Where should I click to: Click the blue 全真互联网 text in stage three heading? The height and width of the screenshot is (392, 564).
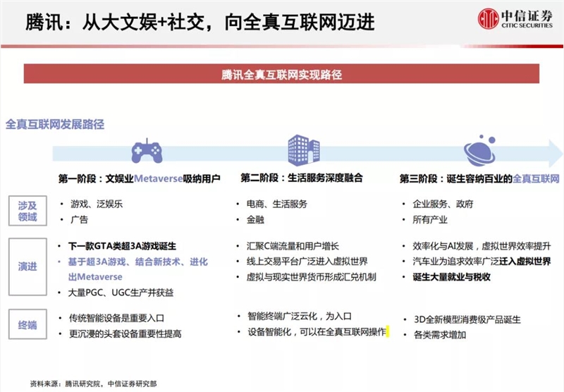(x=535, y=178)
